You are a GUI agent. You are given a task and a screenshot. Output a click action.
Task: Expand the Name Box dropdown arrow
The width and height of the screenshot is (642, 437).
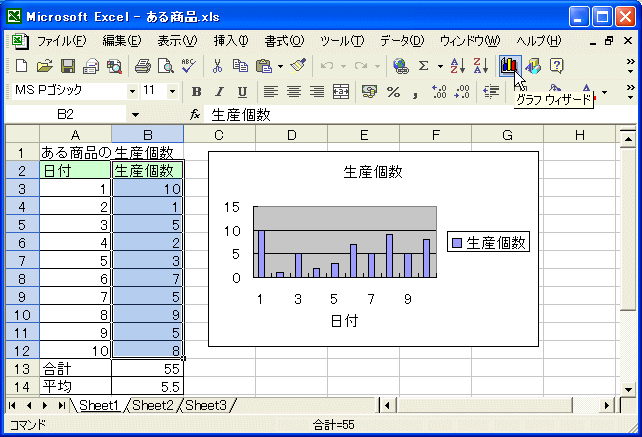[135, 115]
